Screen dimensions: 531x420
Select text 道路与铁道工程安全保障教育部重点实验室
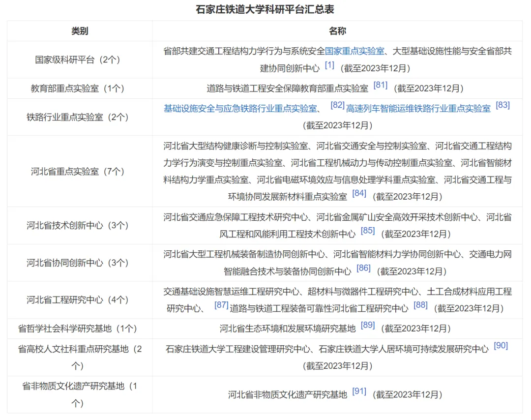[287, 89]
